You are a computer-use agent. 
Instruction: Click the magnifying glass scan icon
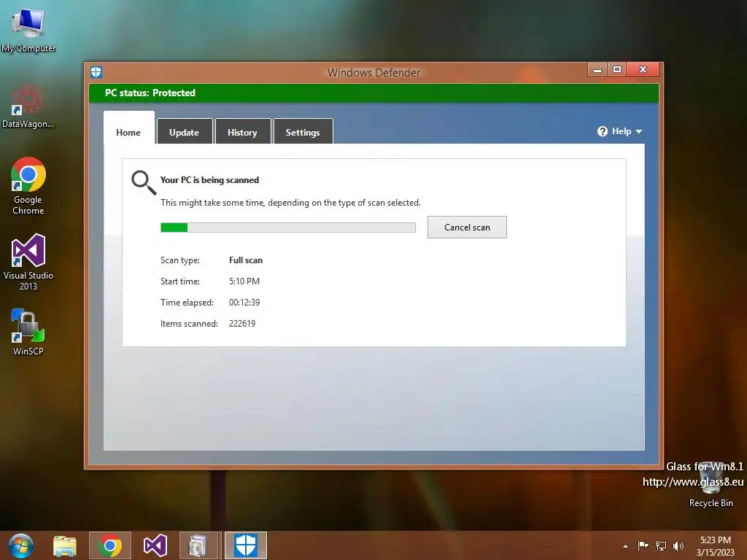144,183
